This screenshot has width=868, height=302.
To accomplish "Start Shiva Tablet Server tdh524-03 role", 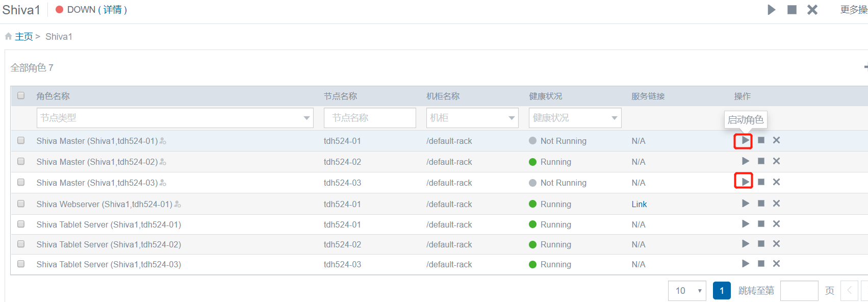I will click(x=745, y=264).
